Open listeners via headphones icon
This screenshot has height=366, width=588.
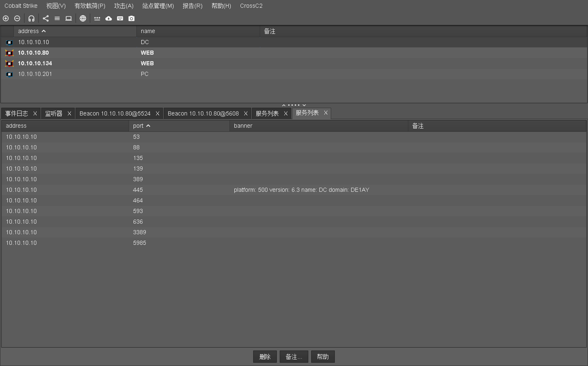31,18
